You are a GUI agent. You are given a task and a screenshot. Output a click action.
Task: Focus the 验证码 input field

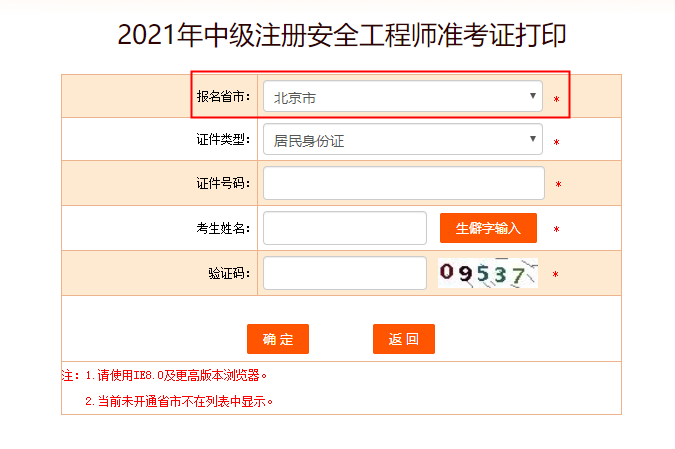pyautogui.click(x=345, y=273)
